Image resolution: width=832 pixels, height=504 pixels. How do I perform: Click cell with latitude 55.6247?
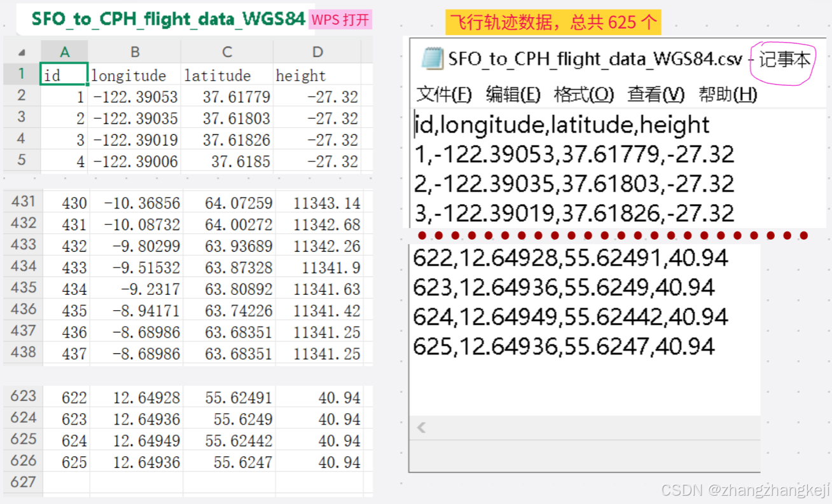pyautogui.click(x=228, y=463)
